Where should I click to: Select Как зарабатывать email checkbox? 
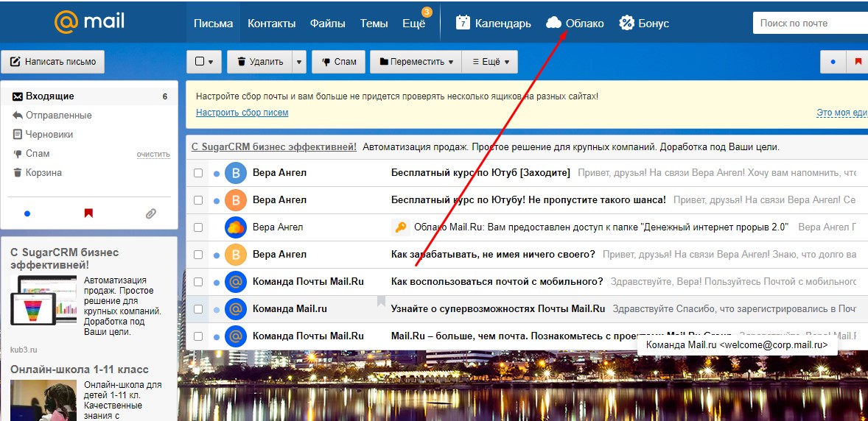pos(198,255)
